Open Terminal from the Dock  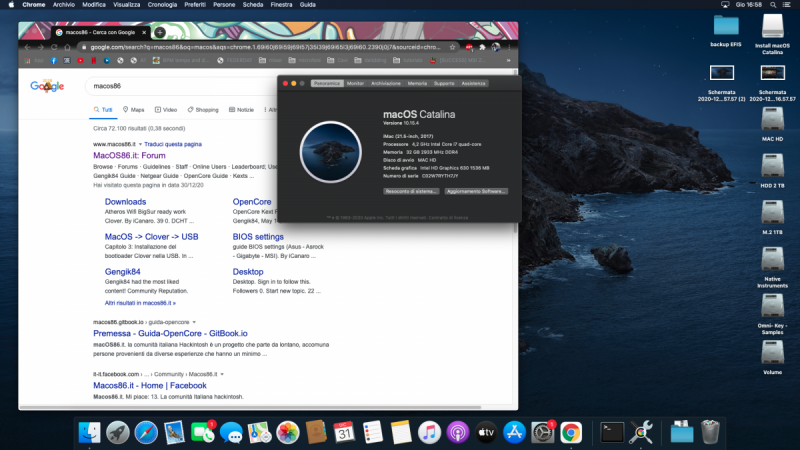(612, 433)
